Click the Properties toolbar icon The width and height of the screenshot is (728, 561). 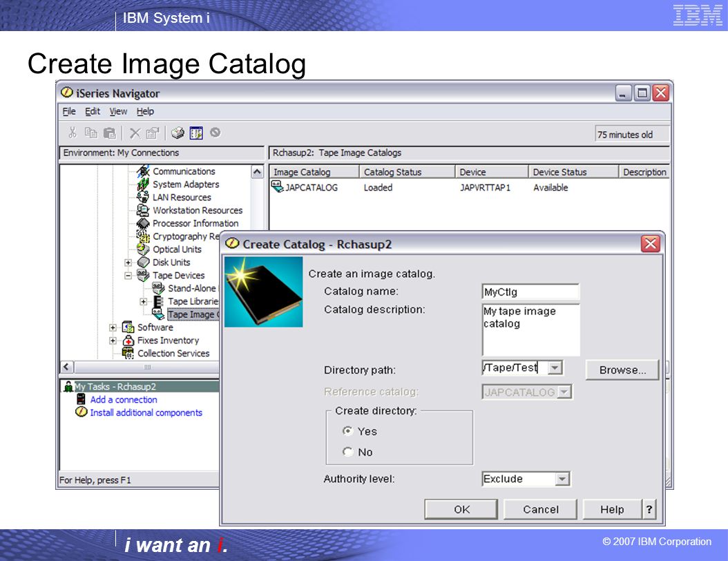[152, 133]
